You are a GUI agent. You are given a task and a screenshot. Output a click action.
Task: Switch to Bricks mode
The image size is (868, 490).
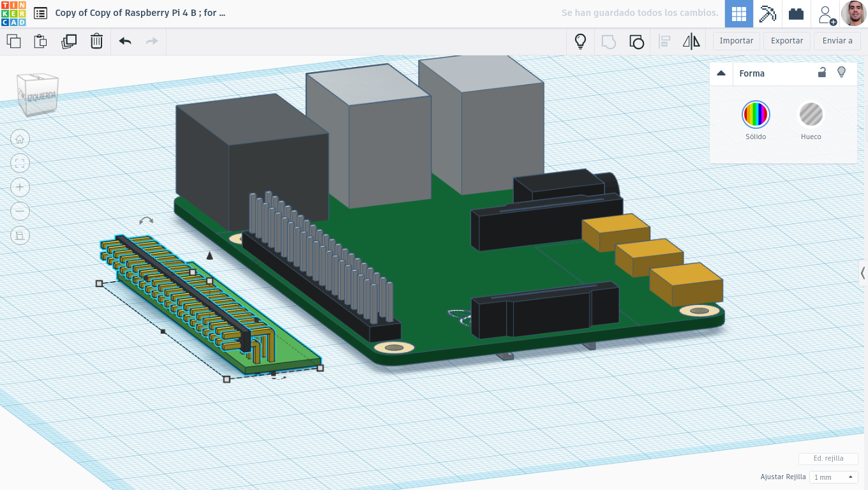pyautogui.click(x=796, y=13)
